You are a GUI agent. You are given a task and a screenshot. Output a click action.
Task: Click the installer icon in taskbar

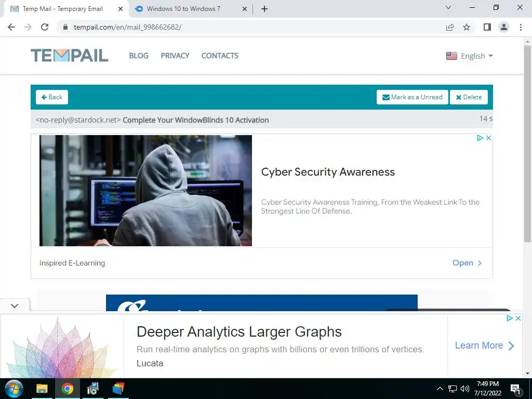point(92,389)
